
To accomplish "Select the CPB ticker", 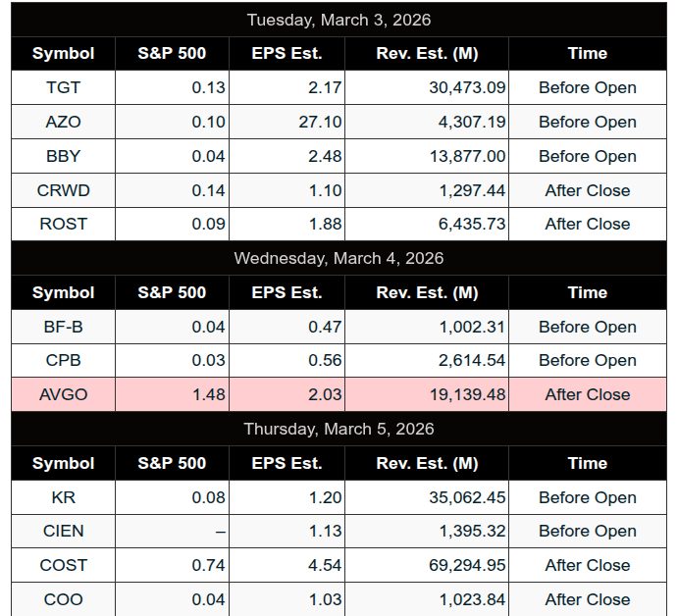I will click(x=63, y=360).
